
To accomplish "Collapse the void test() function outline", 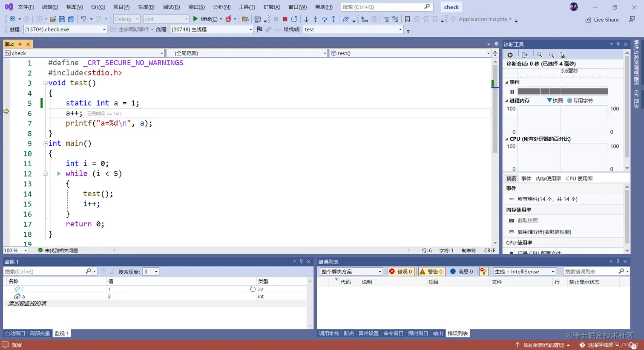I will [x=45, y=83].
